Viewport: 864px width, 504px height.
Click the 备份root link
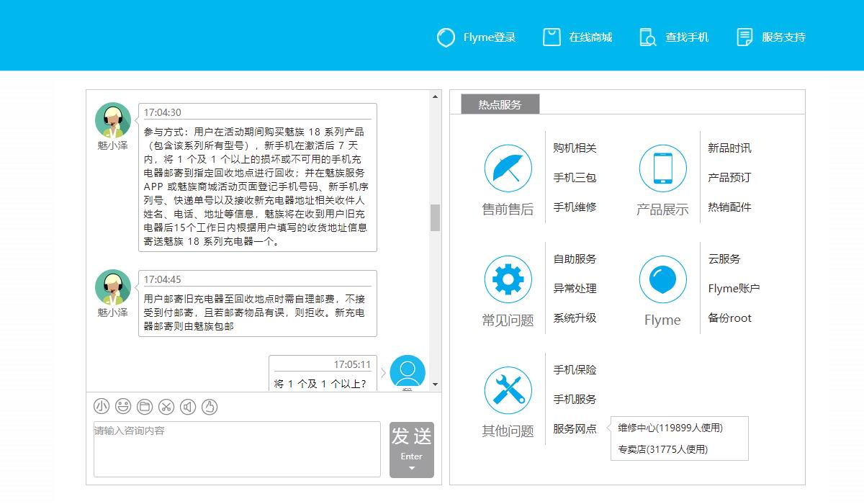tap(729, 318)
